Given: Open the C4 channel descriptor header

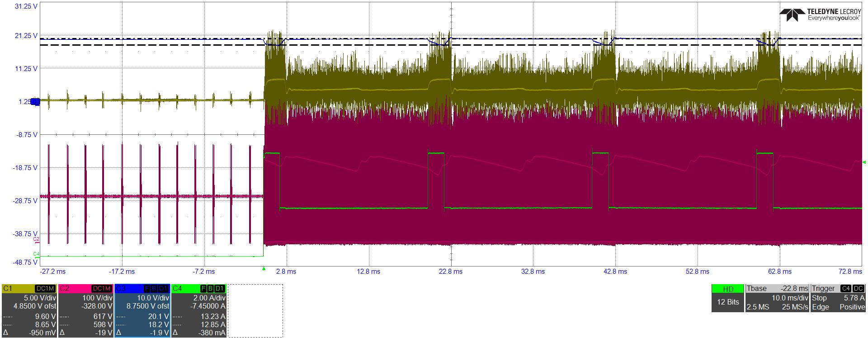Looking at the screenshot, I should tap(198, 288).
